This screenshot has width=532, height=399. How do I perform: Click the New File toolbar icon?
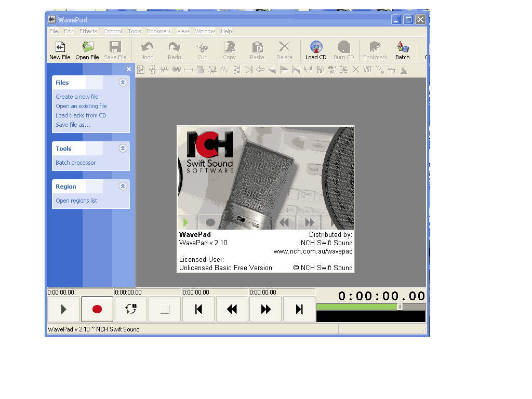(x=60, y=50)
